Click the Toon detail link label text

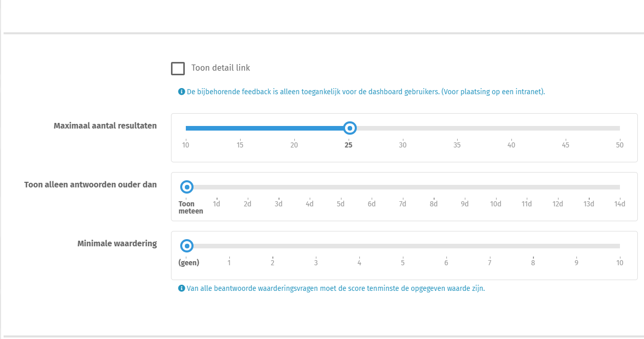click(221, 68)
